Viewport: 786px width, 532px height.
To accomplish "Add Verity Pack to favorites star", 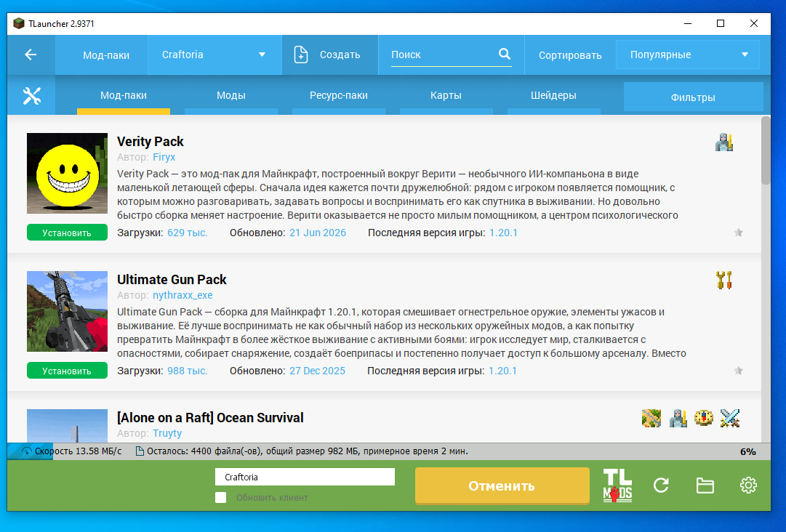I will tap(739, 233).
